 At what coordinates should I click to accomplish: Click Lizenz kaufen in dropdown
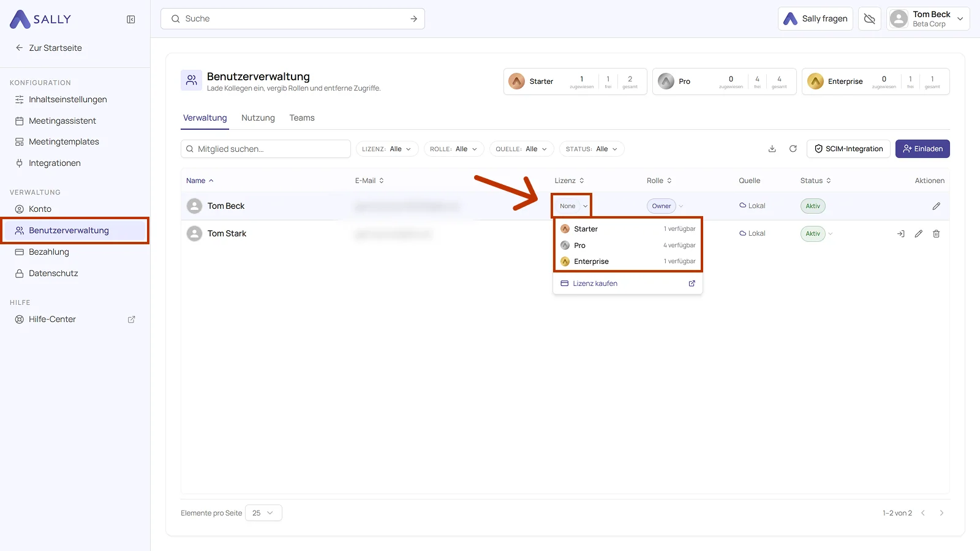[628, 283]
